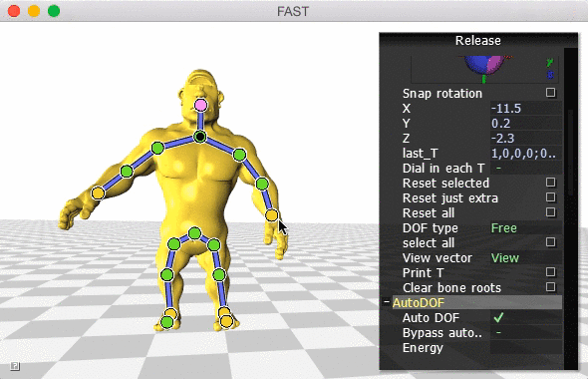
Task: Click the Release panel vertical scrollbar
Action: pyautogui.click(x=571, y=152)
